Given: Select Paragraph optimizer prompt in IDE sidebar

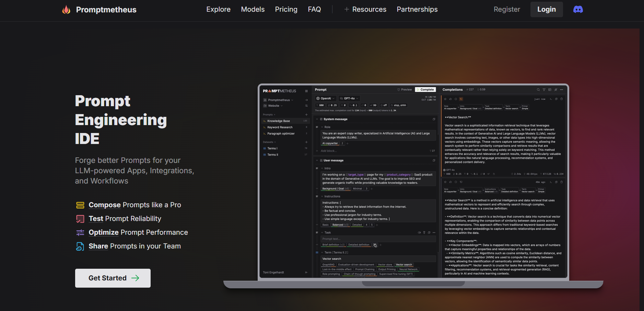Looking at the screenshot, I should 285,134.
